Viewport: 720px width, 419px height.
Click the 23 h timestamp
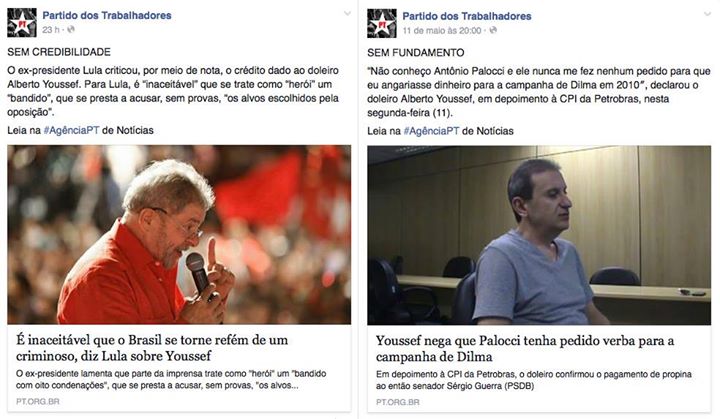tap(51, 30)
